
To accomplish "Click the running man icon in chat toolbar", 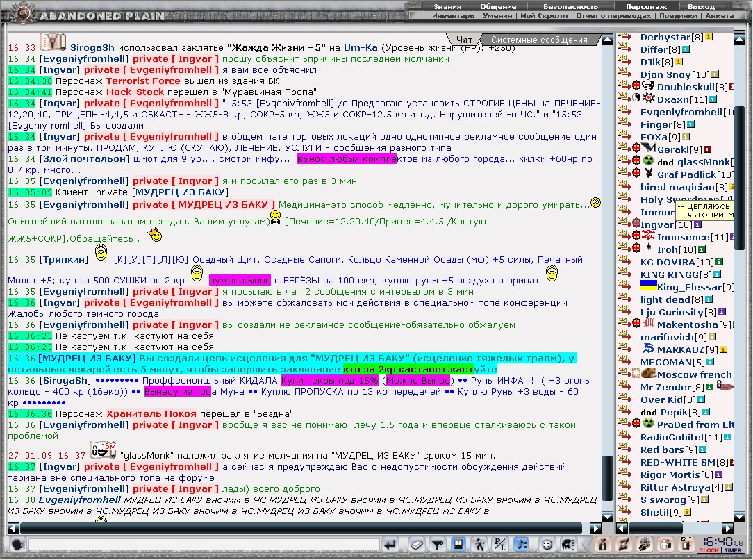I will (479, 544).
